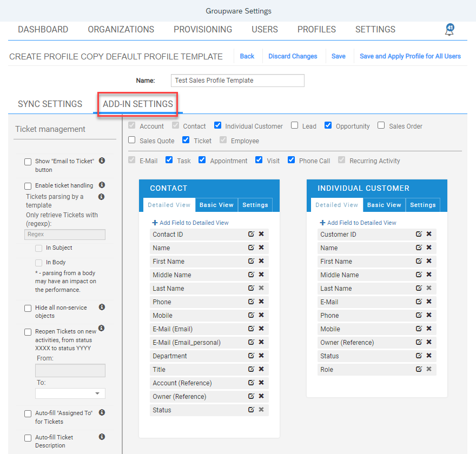476x454 pixels.
Task: Click the edit icon next to Customer ID
Action: coord(418,234)
